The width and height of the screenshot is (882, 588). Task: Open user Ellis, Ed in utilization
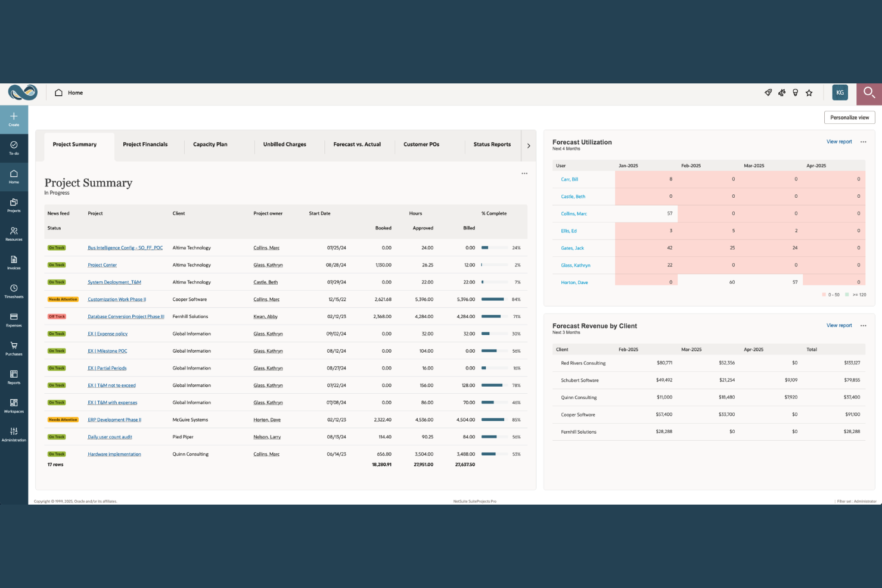[x=569, y=231]
